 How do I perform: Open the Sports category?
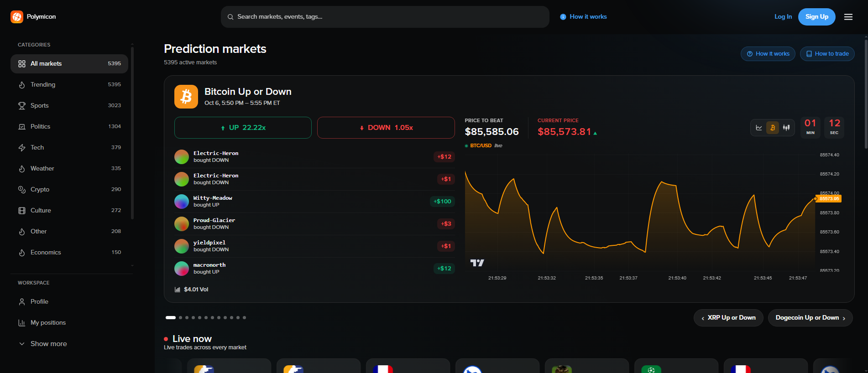pyautogui.click(x=69, y=106)
